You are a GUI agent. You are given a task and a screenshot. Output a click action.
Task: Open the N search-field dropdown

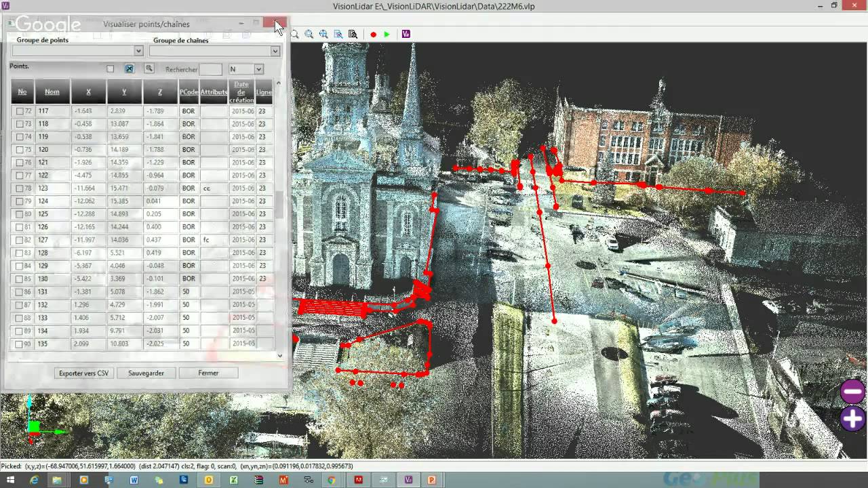(x=258, y=69)
